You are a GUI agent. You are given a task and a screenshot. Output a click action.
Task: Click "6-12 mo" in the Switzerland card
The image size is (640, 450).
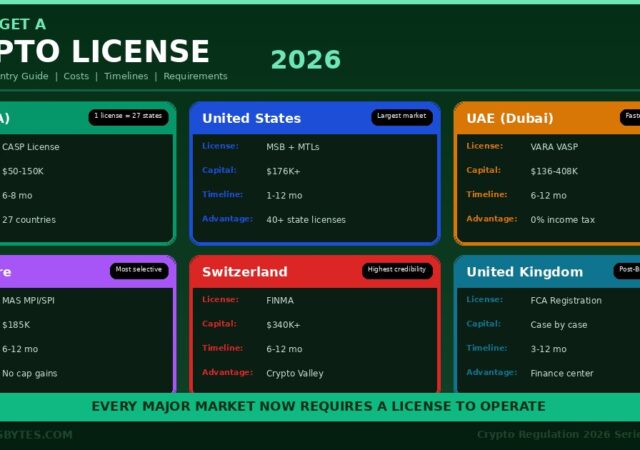284,349
